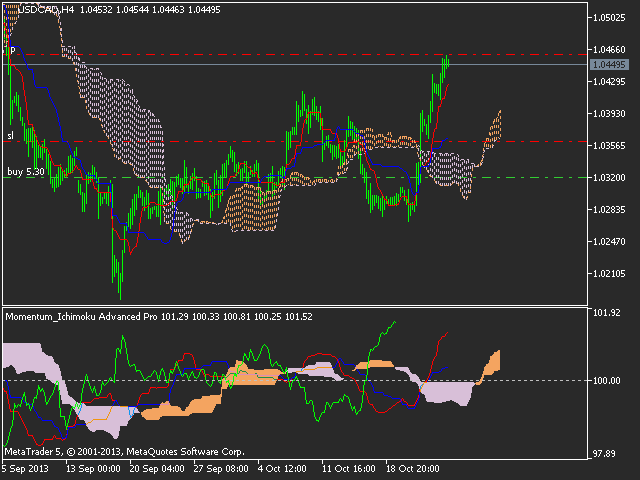Click price scale value 1.03930
640x480 pixels.
[609, 113]
